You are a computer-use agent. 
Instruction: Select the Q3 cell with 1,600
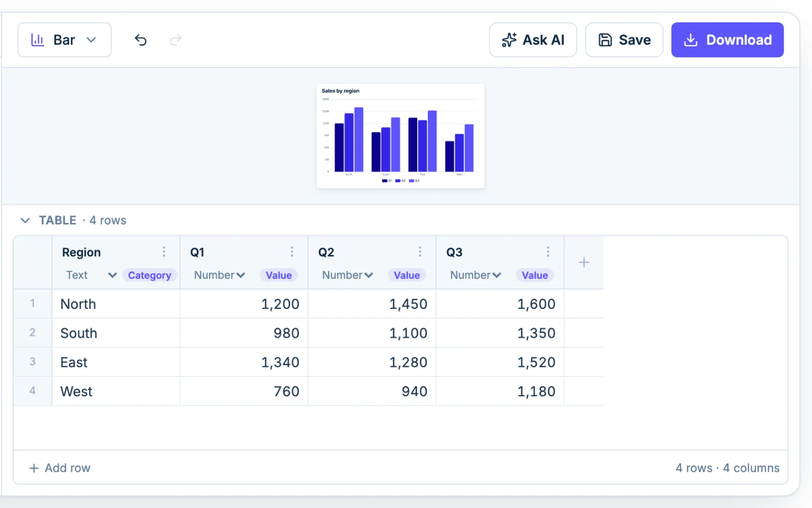click(x=500, y=304)
